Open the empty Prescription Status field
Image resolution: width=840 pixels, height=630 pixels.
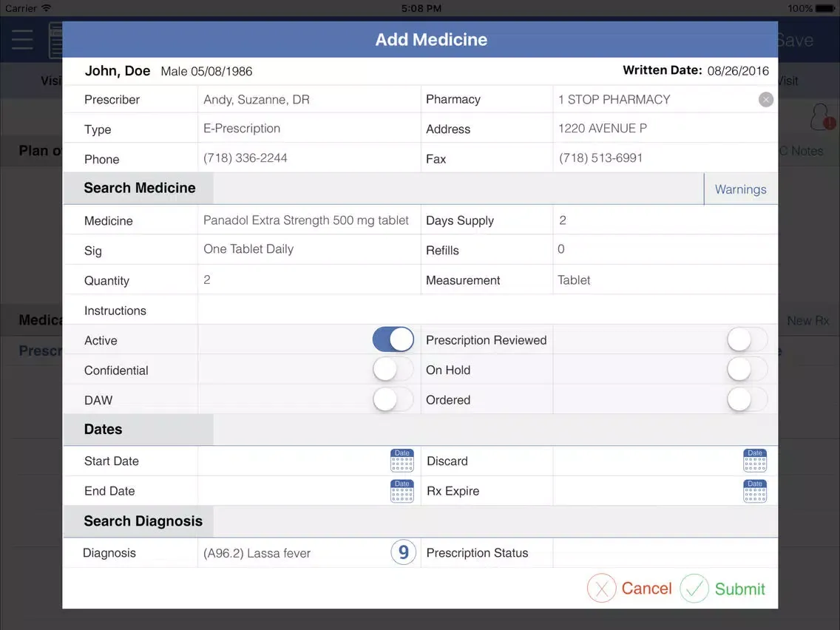(665, 553)
